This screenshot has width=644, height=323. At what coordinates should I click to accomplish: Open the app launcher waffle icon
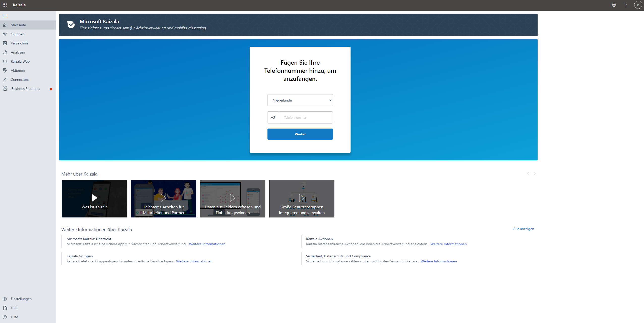coord(5,5)
